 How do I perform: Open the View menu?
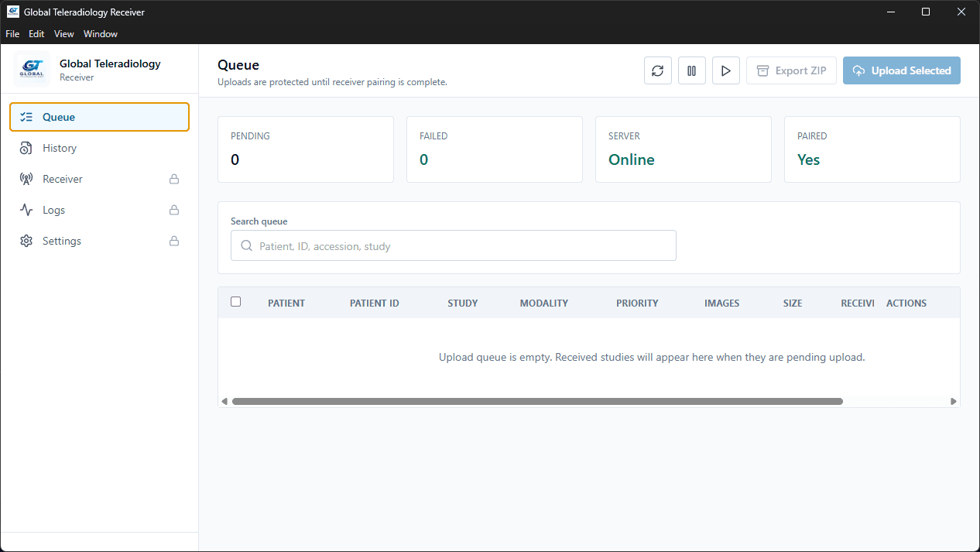coord(64,34)
